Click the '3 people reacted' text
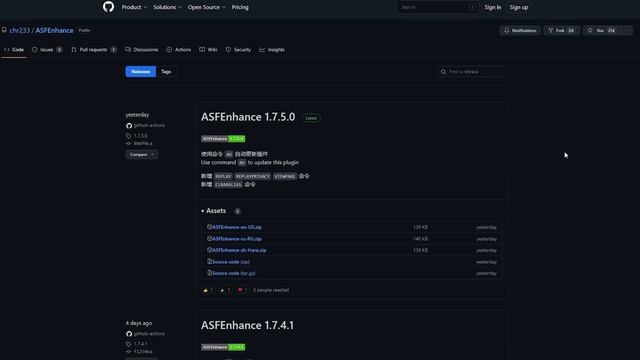 pyautogui.click(x=271, y=290)
